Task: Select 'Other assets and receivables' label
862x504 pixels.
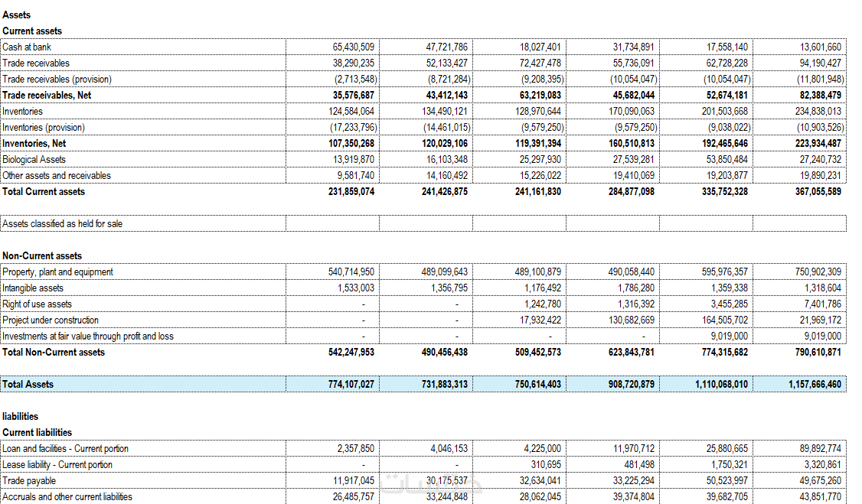Action: coord(57,176)
